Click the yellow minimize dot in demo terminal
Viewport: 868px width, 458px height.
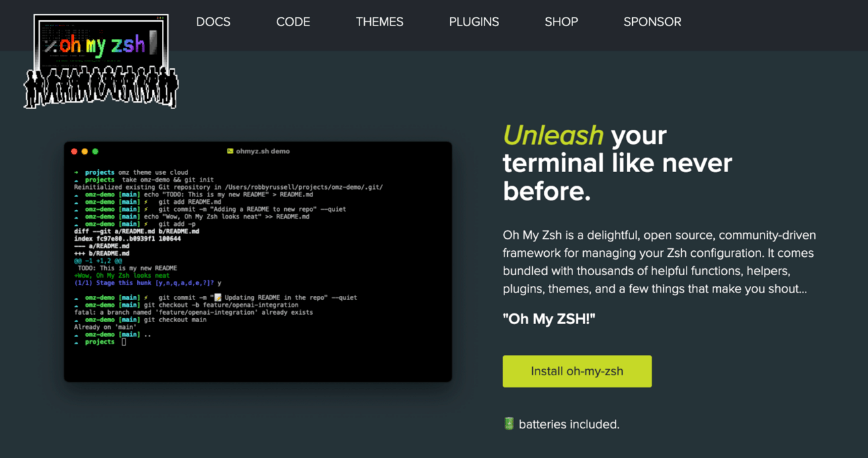(x=85, y=151)
